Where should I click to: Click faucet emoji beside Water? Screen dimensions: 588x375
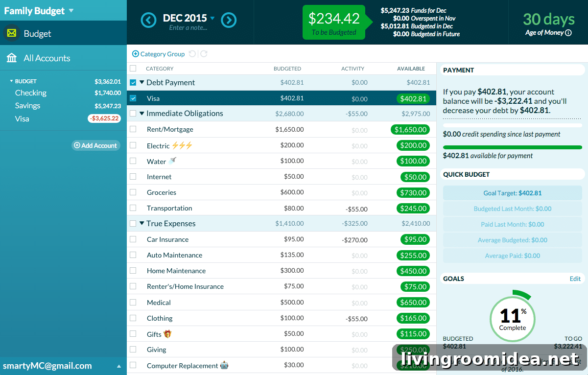[172, 161]
